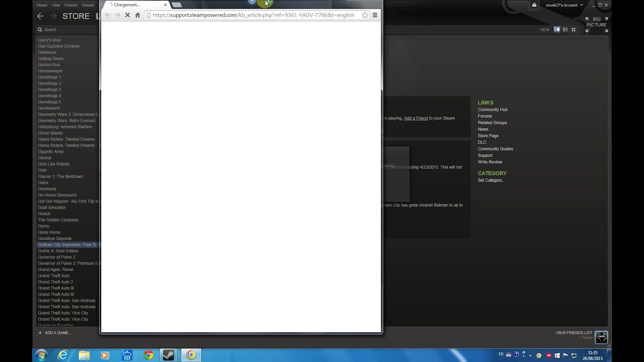This screenshot has height=362, width=644.
Task: Open the Forums link
Action: coord(485,116)
